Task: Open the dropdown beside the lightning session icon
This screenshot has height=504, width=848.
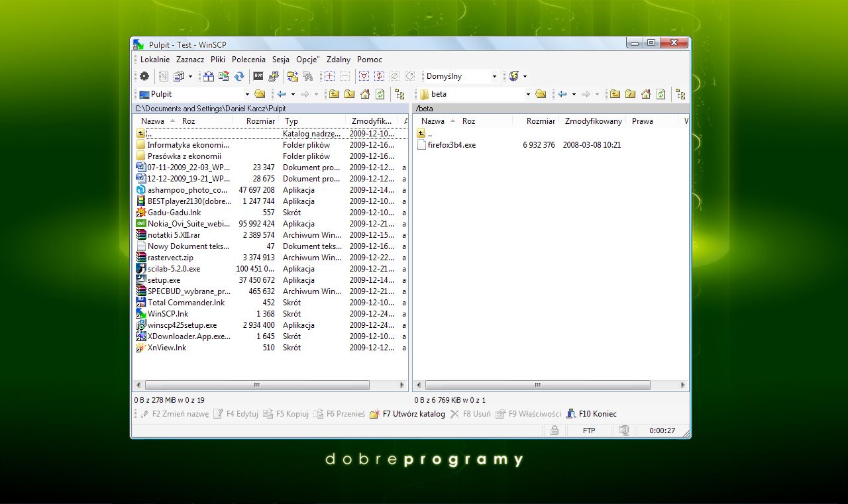Action: 525,76
